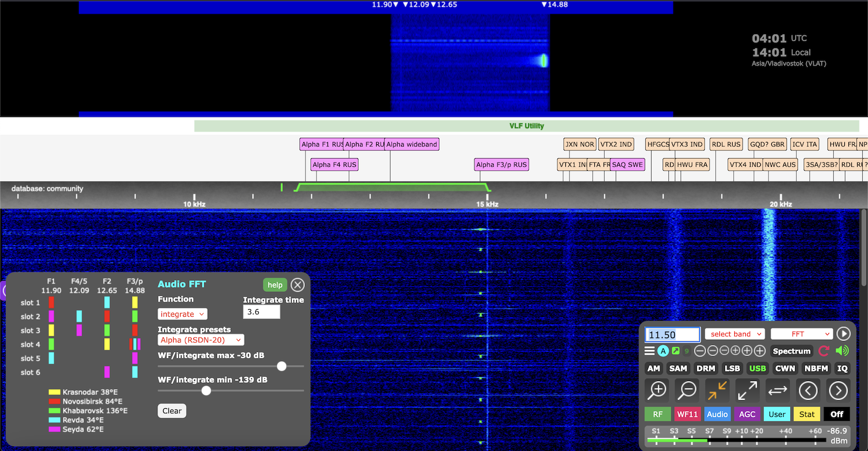The width and height of the screenshot is (868, 451).
Task: Click the green passband shape on frequency scale
Action: [393, 188]
